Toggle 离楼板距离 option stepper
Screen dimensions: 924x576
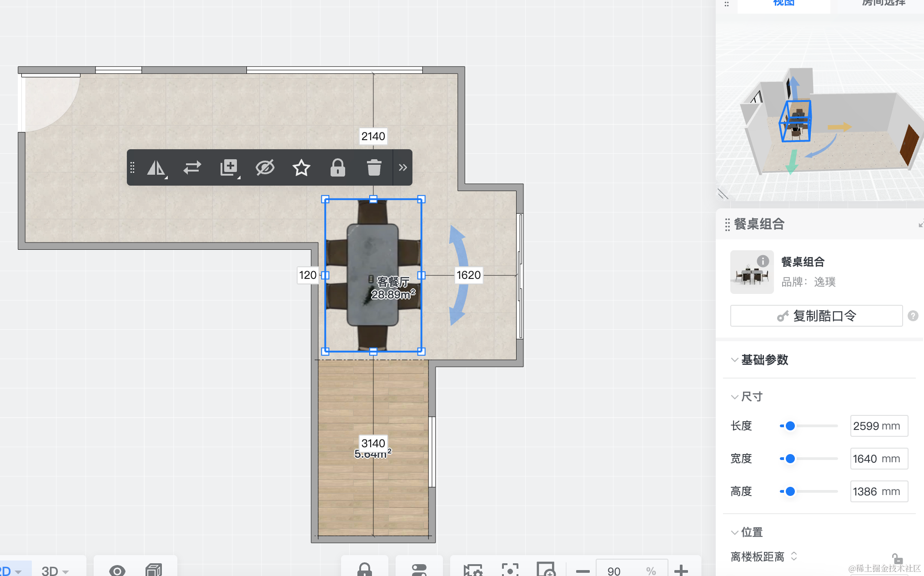tap(794, 556)
